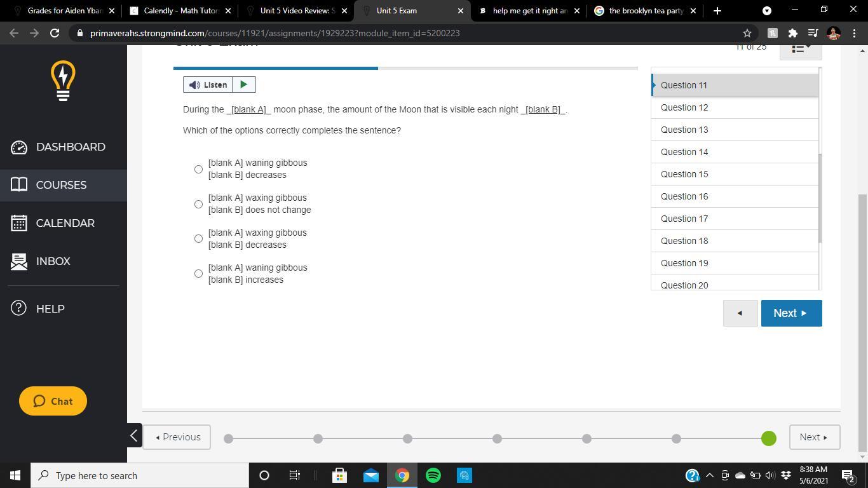
Task: Open the volume control in tray
Action: coord(770,475)
